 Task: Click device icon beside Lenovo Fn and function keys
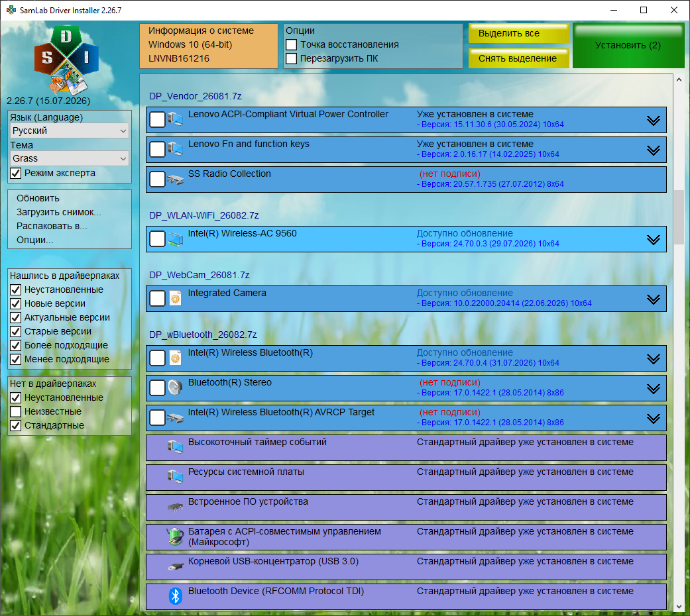pos(175,149)
